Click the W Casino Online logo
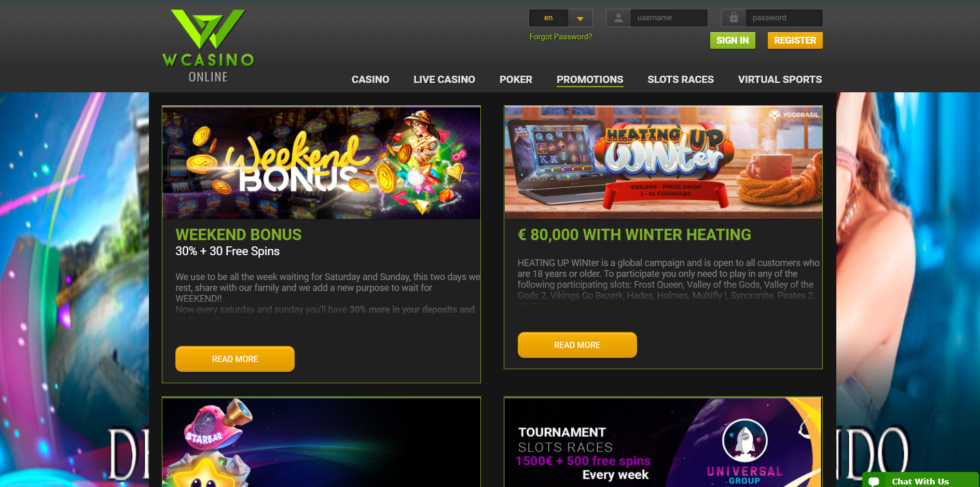The image size is (980, 487). click(x=208, y=46)
